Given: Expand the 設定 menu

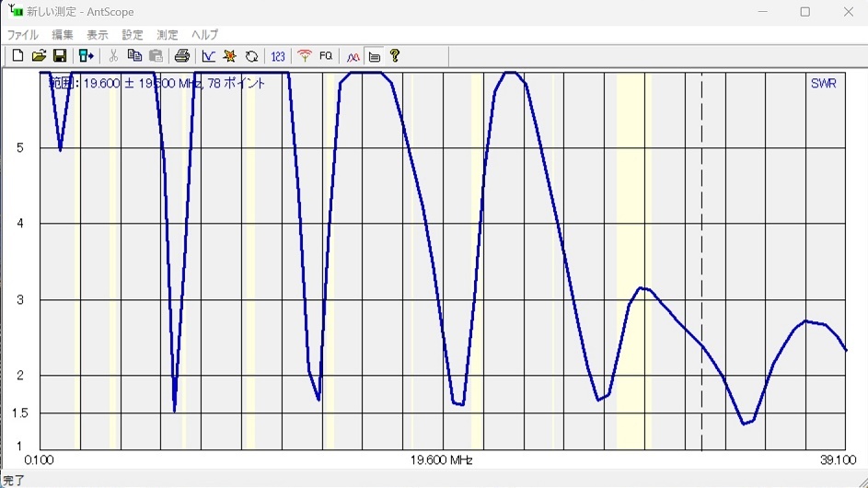Looking at the screenshot, I should pyautogui.click(x=133, y=35).
